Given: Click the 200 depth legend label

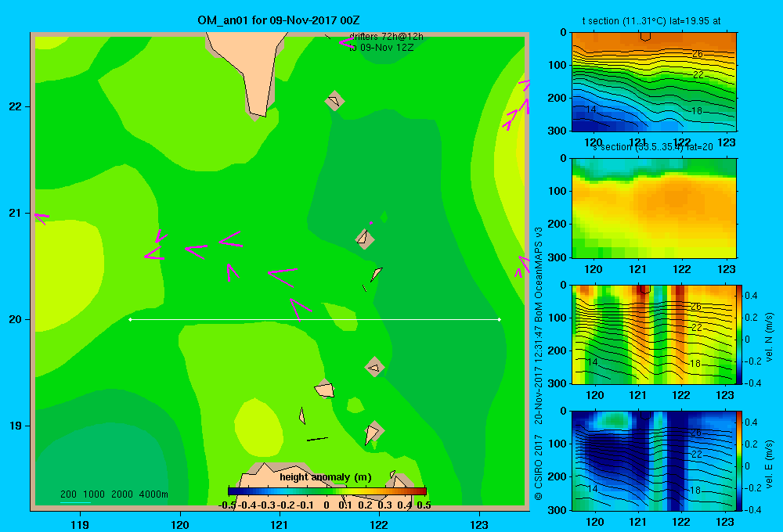Looking at the screenshot, I should tap(68, 494).
